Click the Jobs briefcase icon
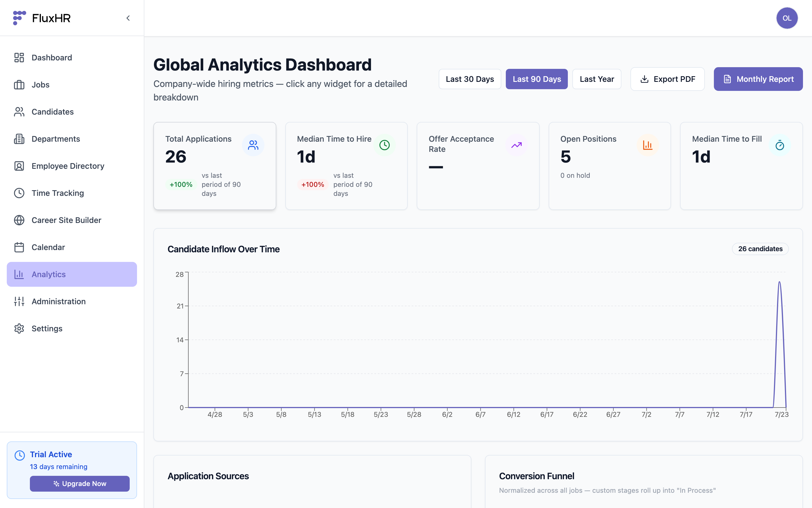Viewport: 812px width, 508px height. [x=19, y=85]
